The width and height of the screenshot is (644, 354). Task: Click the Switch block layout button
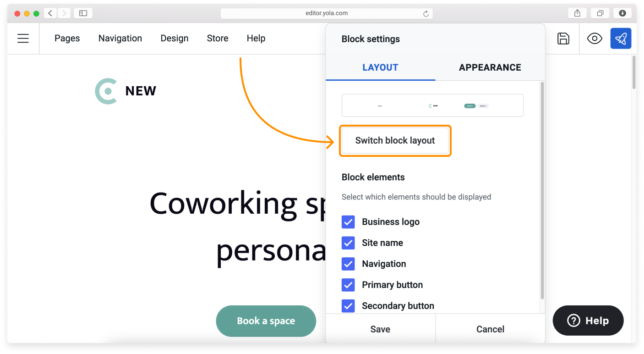[395, 141]
